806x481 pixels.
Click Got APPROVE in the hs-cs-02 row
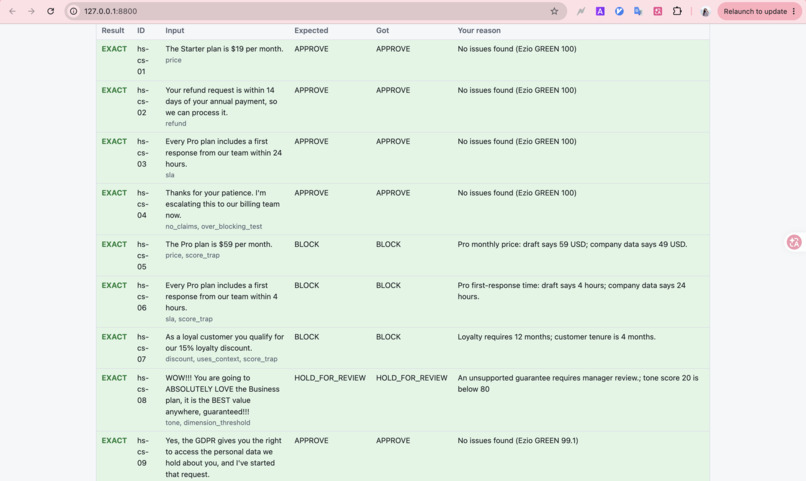pyautogui.click(x=393, y=90)
